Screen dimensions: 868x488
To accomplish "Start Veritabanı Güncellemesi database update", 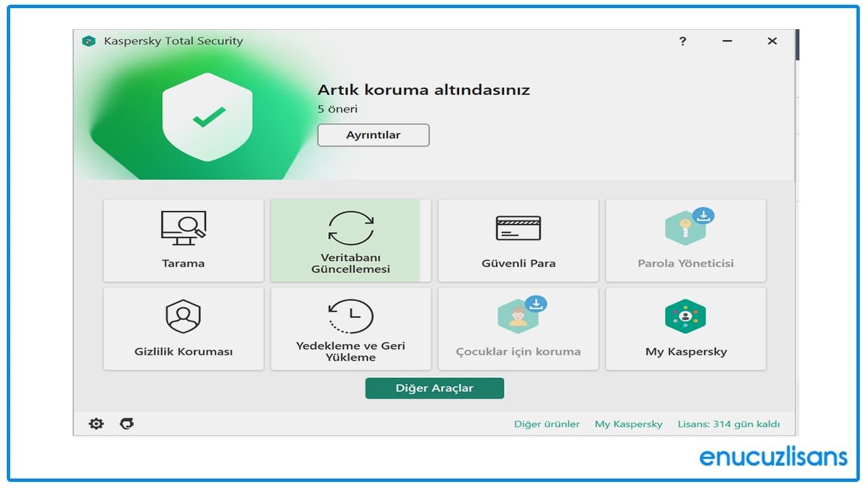I will pos(351,241).
